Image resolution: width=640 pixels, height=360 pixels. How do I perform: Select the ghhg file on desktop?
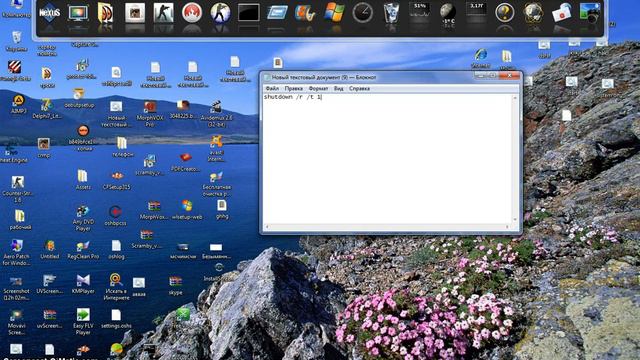click(x=222, y=209)
